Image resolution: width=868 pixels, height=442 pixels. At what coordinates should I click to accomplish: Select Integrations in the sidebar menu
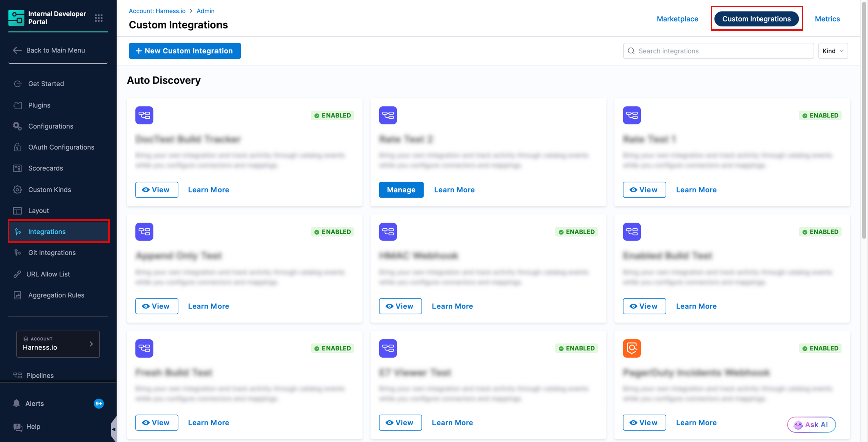point(58,231)
